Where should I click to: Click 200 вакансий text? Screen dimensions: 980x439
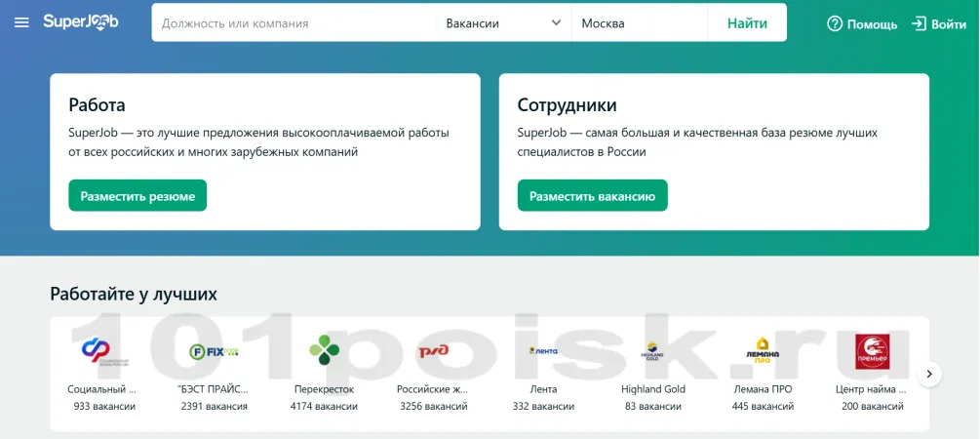pyautogui.click(x=873, y=407)
